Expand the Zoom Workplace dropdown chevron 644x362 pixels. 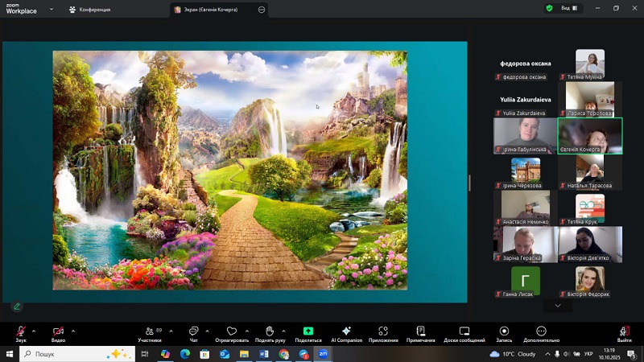[52, 10]
